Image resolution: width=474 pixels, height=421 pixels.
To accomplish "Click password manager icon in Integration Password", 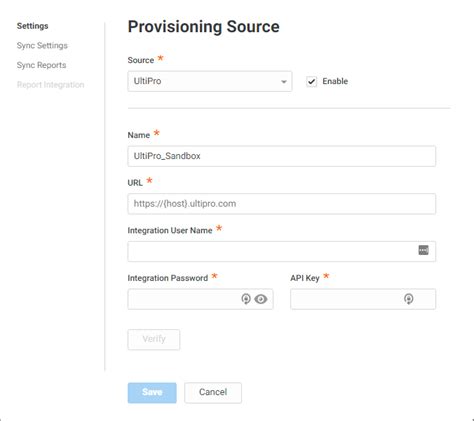I will (x=246, y=299).
